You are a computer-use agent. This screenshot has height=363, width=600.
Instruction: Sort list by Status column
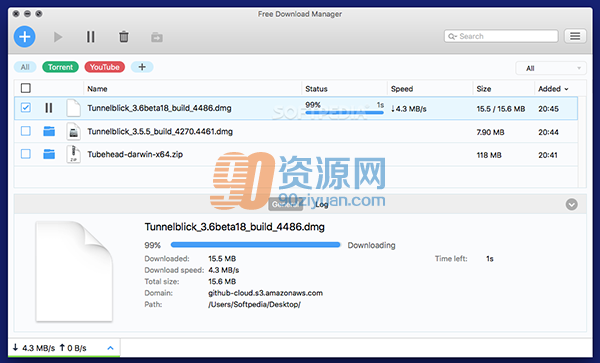pyautogui.click(x=316, y=89)
